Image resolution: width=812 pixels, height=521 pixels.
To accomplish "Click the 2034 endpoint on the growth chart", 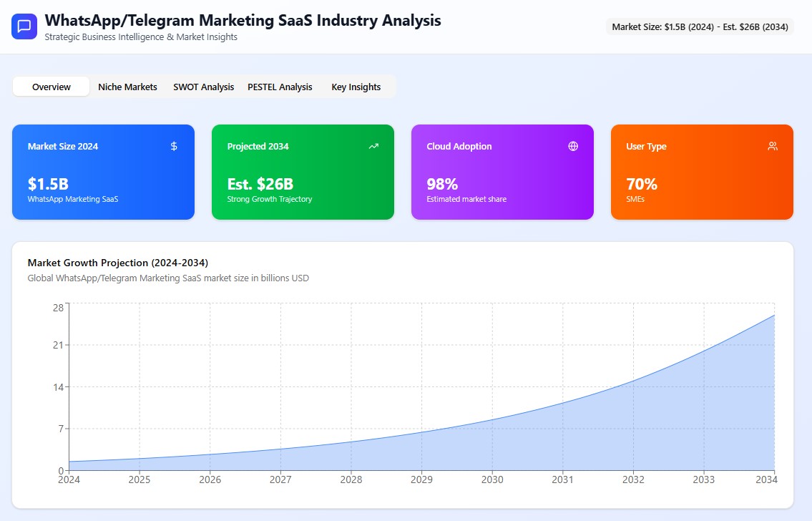I will click(774, 315).
